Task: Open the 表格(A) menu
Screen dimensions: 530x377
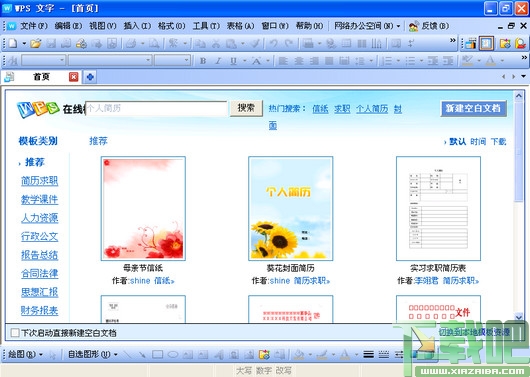Action: (x=240, y=26)
